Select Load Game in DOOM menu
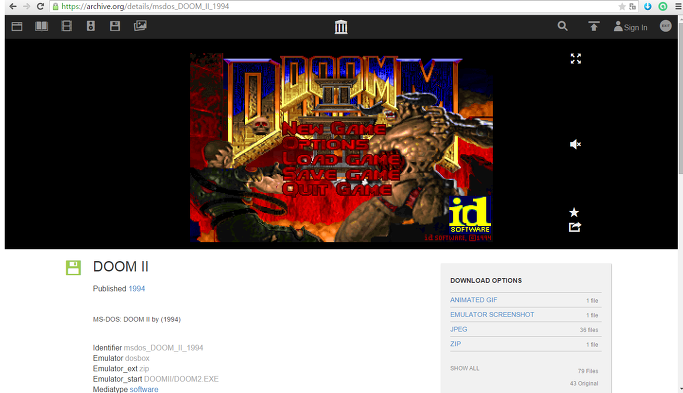This screenshot has width=683, height=393. tap(342, 159)
